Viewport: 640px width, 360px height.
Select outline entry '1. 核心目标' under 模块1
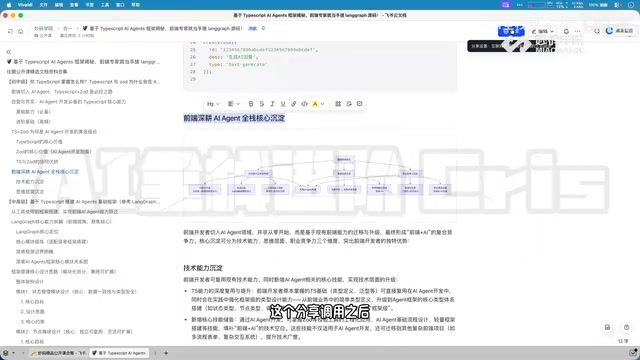[x=32, y=302]
